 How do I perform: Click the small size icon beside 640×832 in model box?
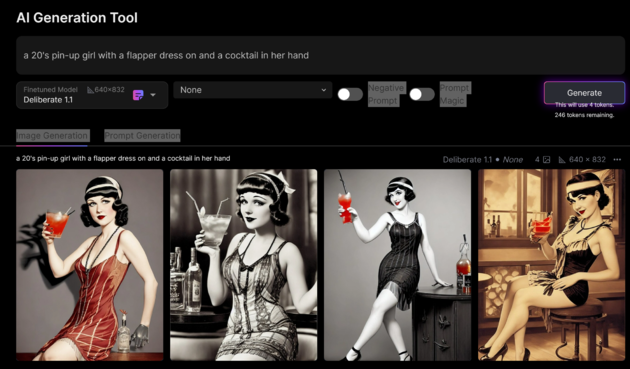tap(90, 90)
